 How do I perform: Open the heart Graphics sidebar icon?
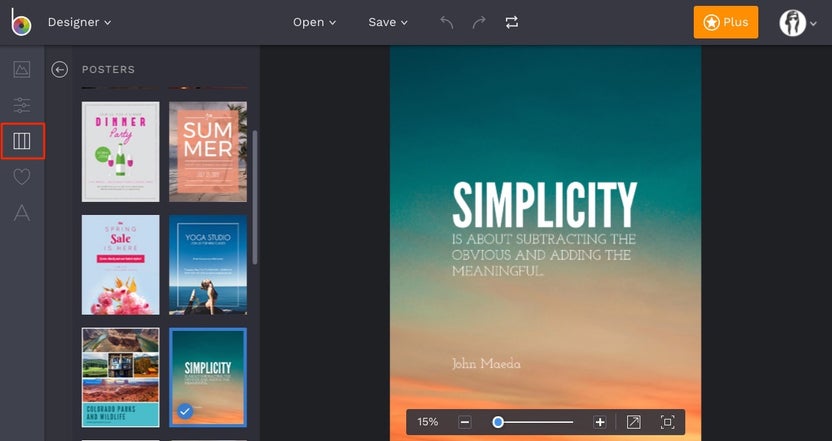tap(22, 177)
